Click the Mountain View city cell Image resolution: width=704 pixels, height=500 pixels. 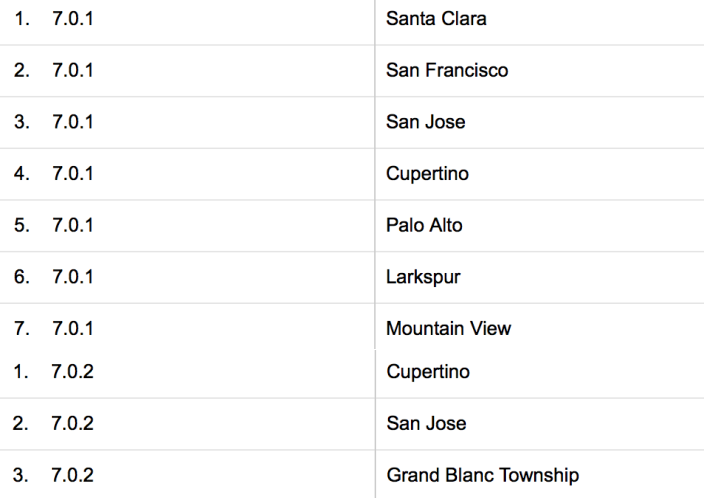coord(448,328)
